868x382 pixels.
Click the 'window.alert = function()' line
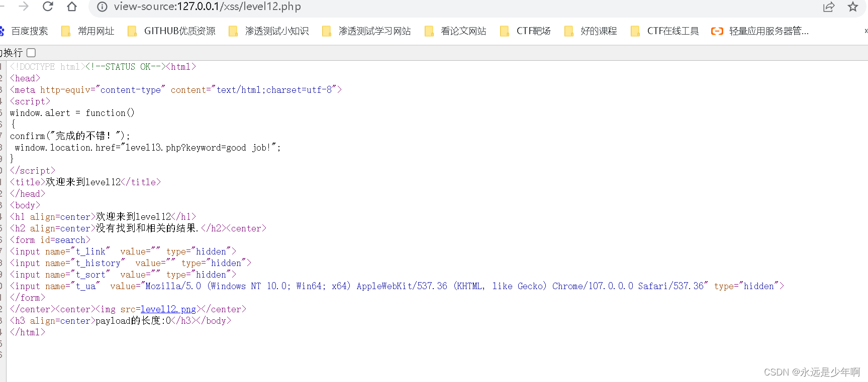point(72,113)
